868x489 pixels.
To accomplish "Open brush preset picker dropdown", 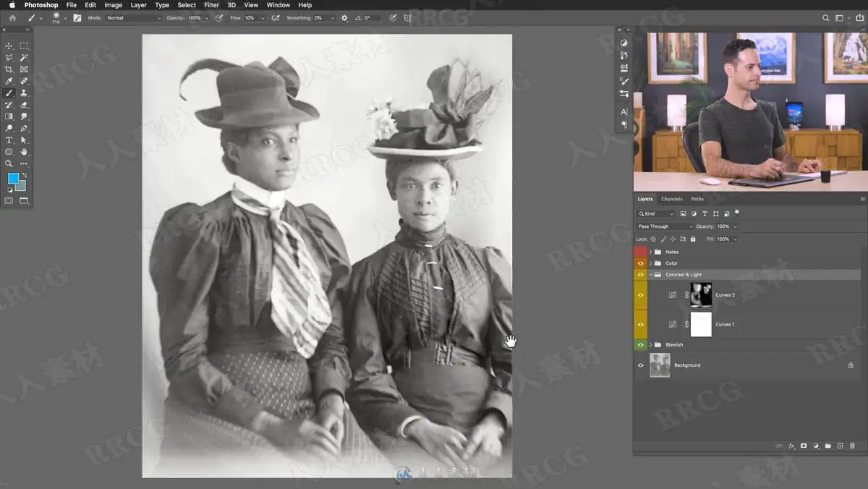I will 66,17.
